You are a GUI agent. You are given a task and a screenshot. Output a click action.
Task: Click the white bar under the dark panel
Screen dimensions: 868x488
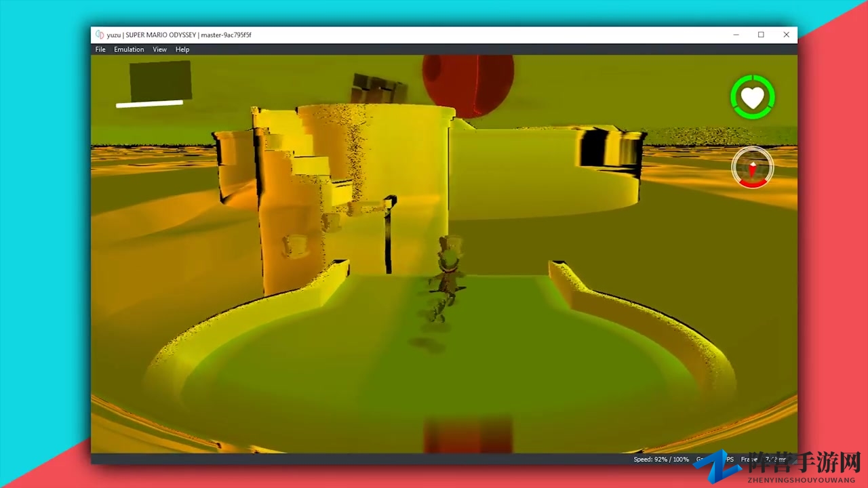click(x=149, y=104)
